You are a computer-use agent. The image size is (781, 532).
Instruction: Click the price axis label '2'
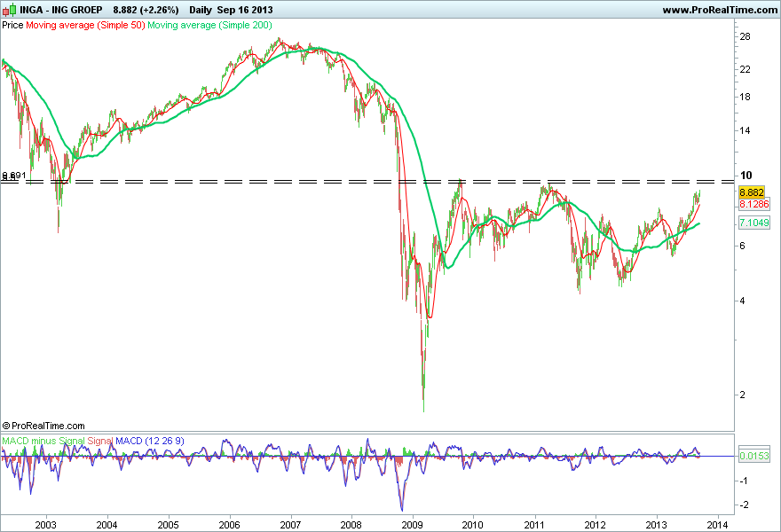743,395
